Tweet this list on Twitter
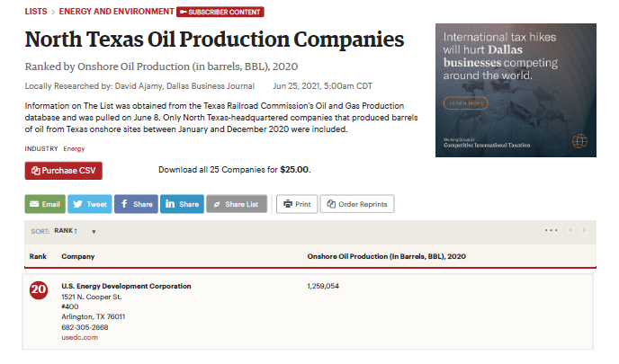619x364 pixels. [89, 204]
